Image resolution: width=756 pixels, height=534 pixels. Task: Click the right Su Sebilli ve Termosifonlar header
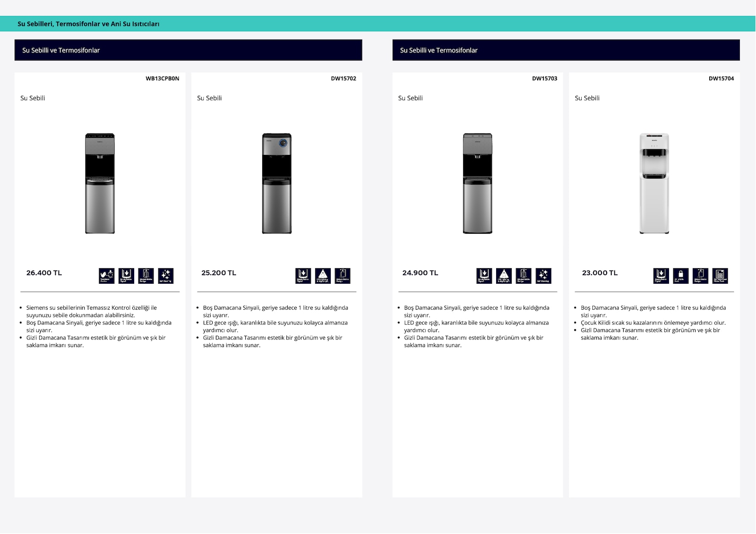(566, 50)
